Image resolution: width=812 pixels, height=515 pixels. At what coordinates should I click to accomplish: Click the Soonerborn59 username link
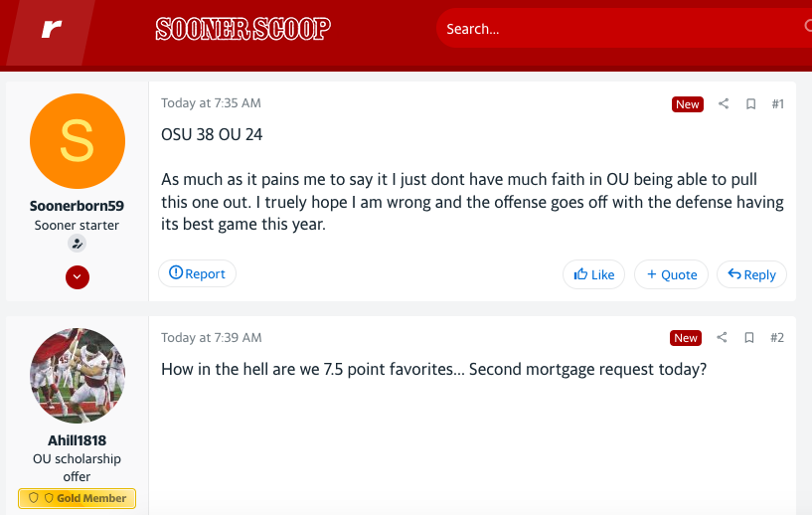coord(78,206)
